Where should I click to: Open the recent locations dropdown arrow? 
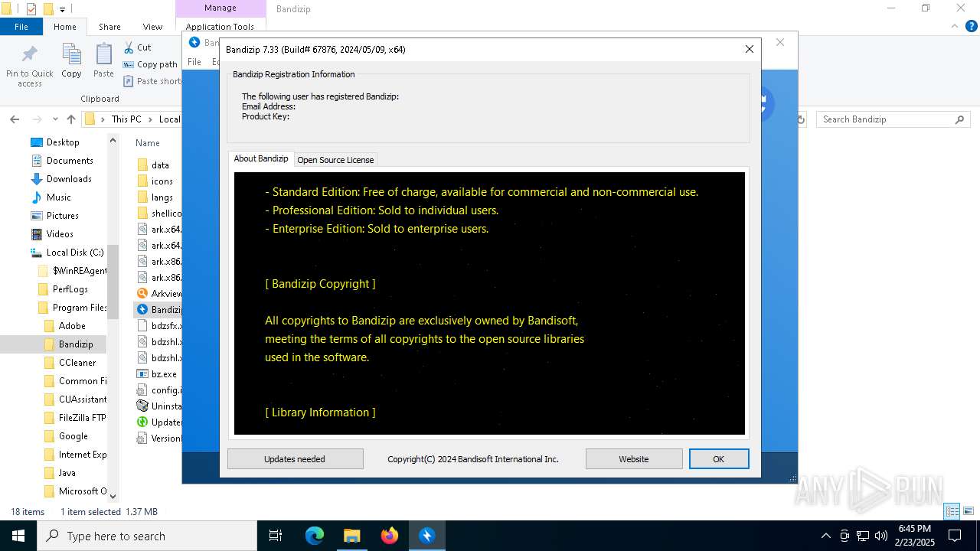[55, 119]
